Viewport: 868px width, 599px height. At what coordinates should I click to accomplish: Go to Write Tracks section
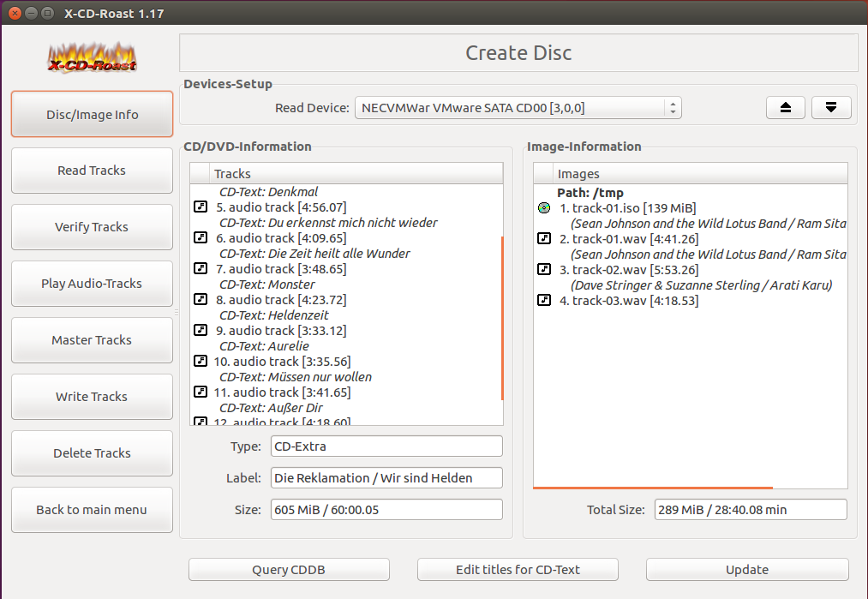point(92,397)
